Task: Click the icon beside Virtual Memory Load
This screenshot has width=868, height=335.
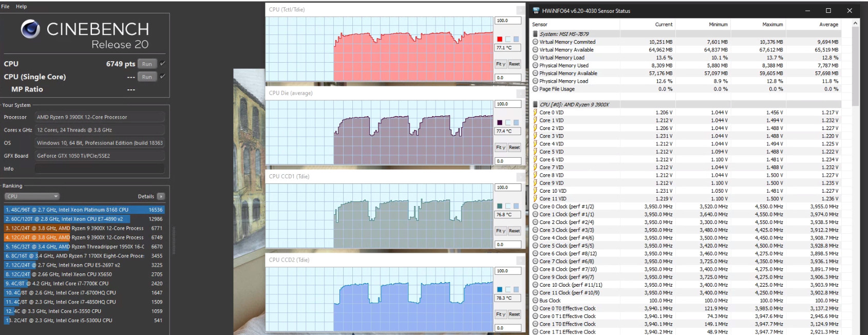Action: [535, 58]
